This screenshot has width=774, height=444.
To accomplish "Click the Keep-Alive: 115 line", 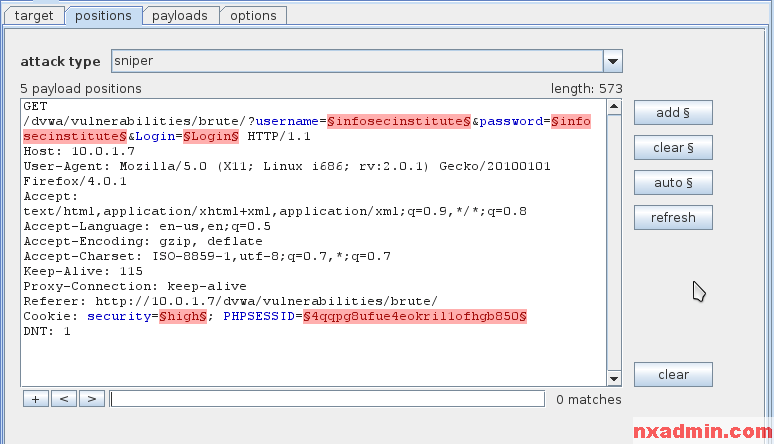I will (83, 271).
